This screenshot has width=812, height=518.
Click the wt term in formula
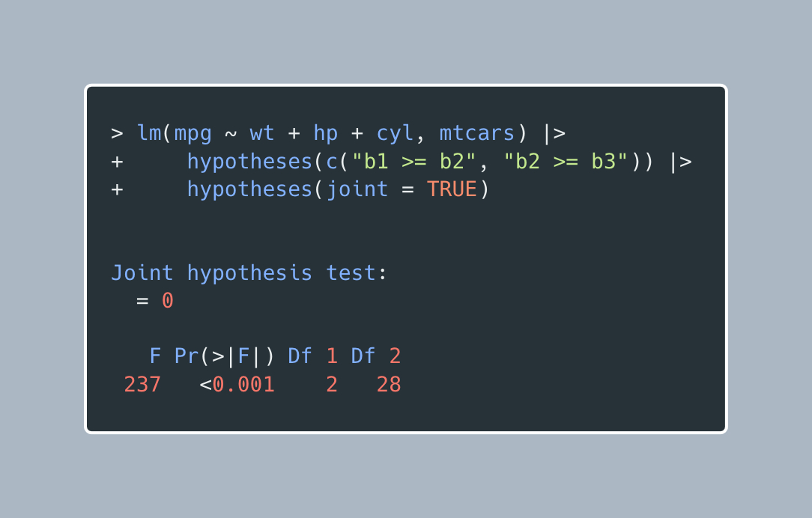point(262,134)
